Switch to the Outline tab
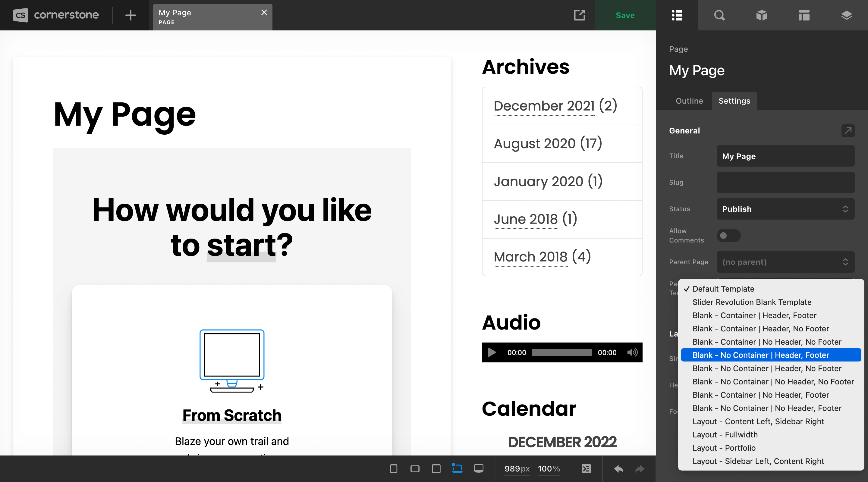Image resolution: width=868 pixels, height=482 pixels. (x=689, y=101)
